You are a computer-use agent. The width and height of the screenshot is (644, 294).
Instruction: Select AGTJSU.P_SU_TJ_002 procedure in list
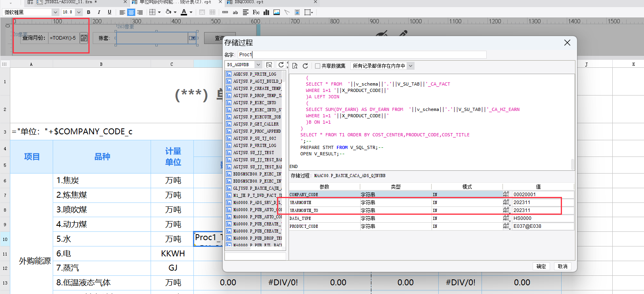pos(254,138)
